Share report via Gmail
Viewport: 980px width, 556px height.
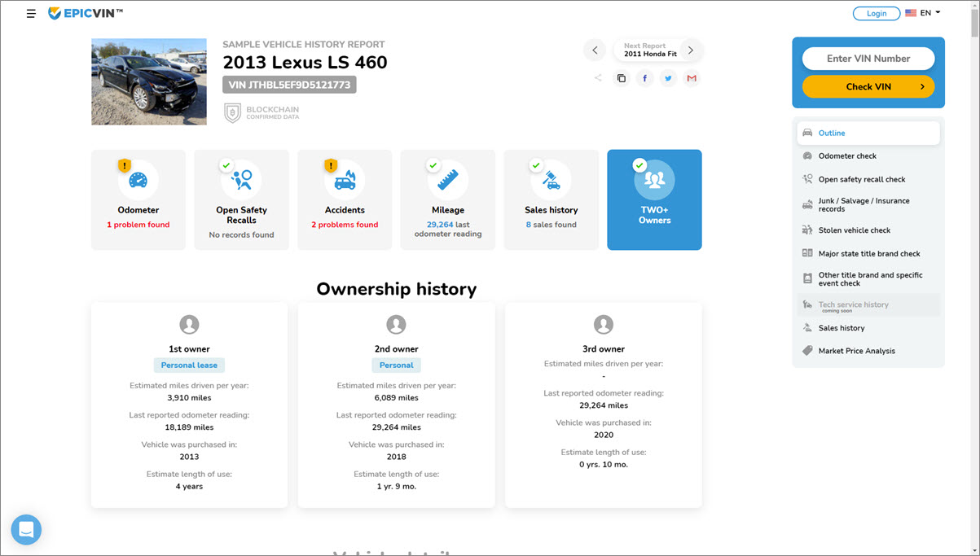point(692,78)
